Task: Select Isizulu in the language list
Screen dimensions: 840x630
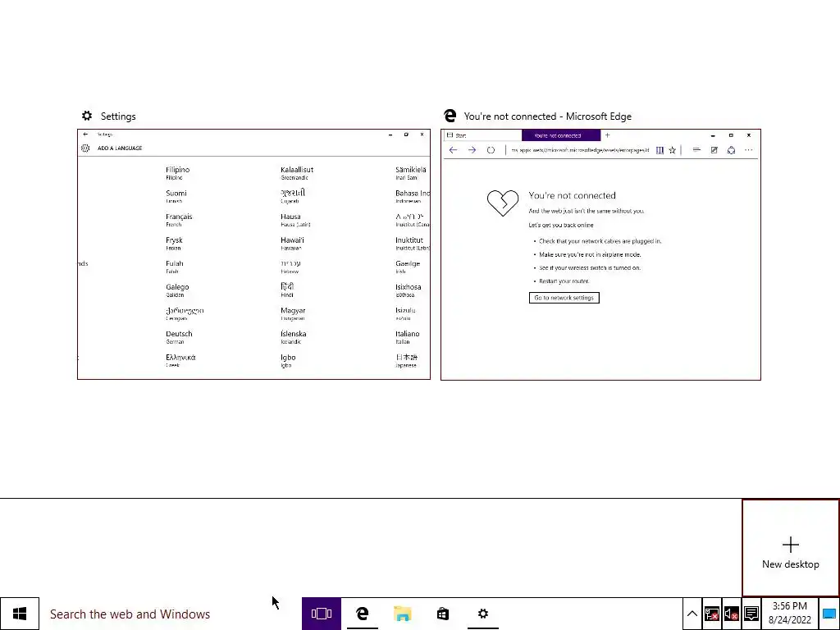Action: tap(405, 314)
